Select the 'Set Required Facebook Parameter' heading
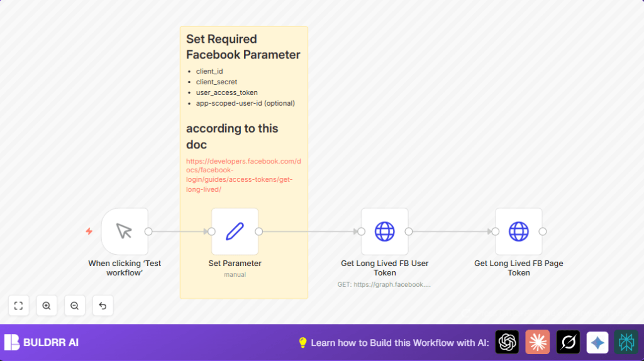 point(243,47)
